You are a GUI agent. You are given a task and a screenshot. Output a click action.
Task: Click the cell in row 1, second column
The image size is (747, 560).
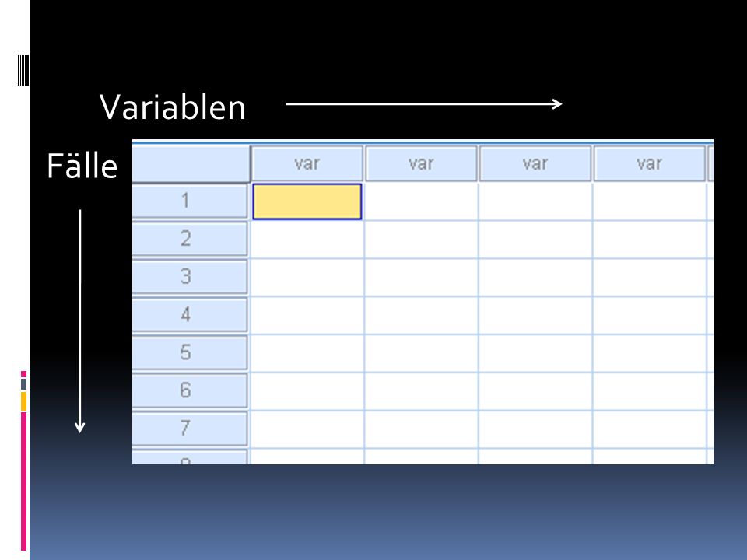point(421,201)
